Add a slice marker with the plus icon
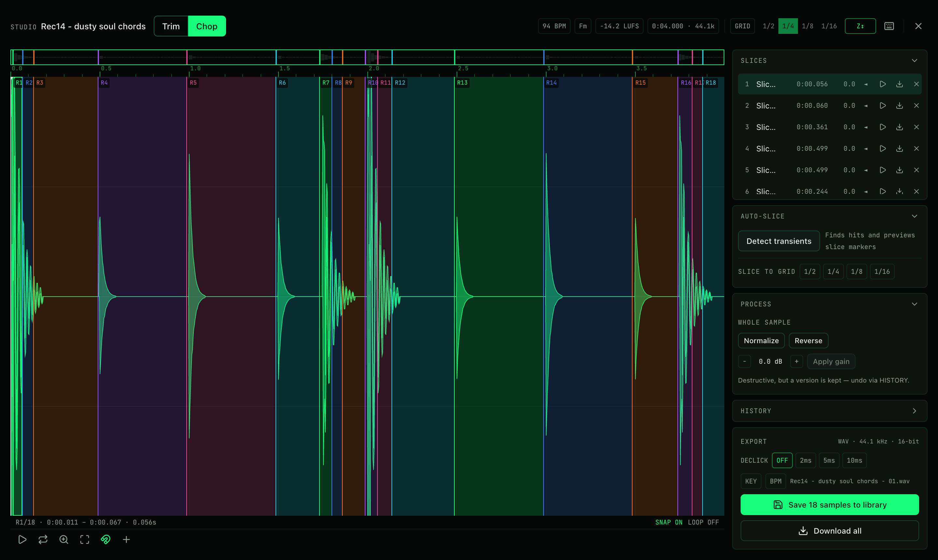The width and height of the screenshot is (938, 560). click(126, 539)
